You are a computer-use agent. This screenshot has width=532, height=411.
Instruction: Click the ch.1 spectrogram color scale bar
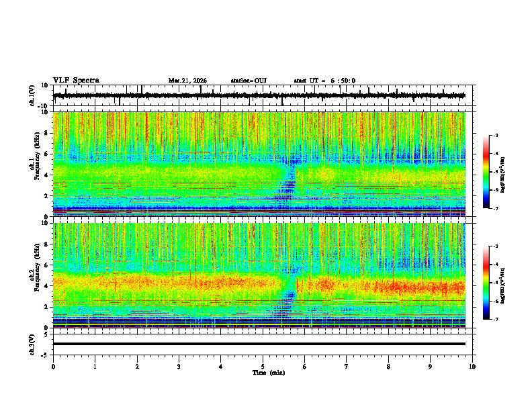486,172
